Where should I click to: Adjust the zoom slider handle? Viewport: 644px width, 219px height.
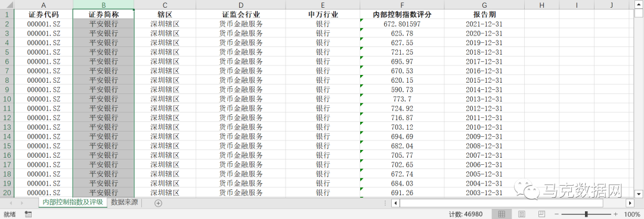586,214
